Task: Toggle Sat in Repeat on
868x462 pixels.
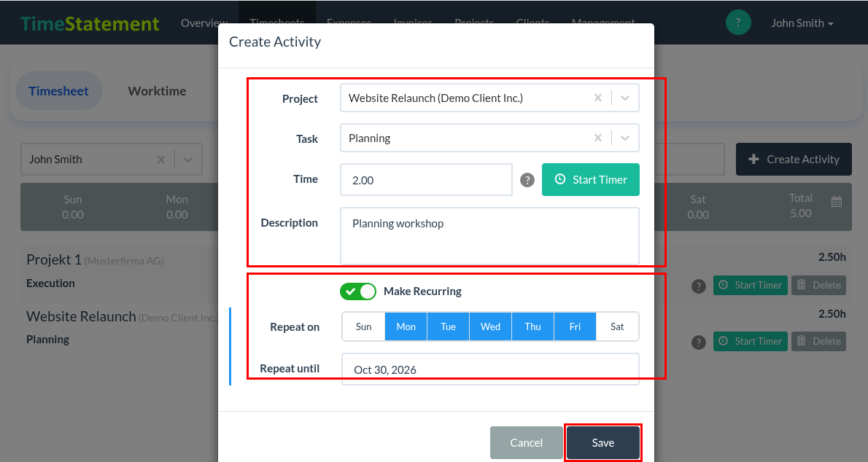Action: click(617, 326)
